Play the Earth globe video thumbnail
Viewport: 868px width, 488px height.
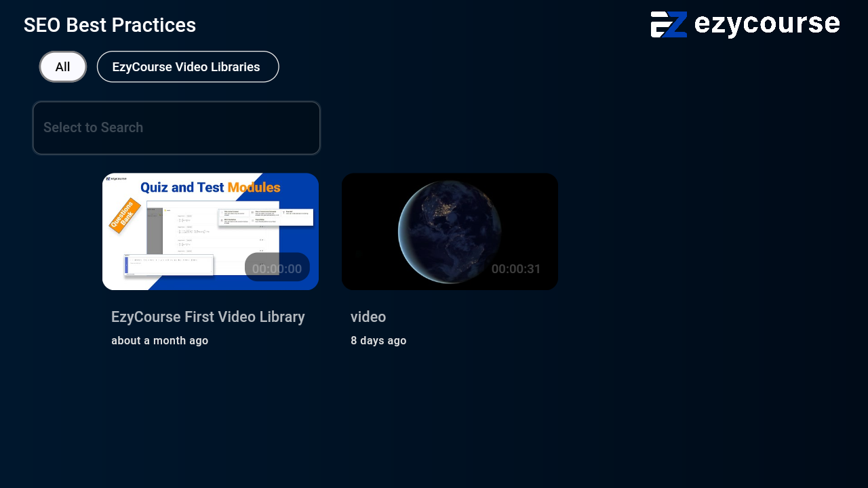point(450,232)
